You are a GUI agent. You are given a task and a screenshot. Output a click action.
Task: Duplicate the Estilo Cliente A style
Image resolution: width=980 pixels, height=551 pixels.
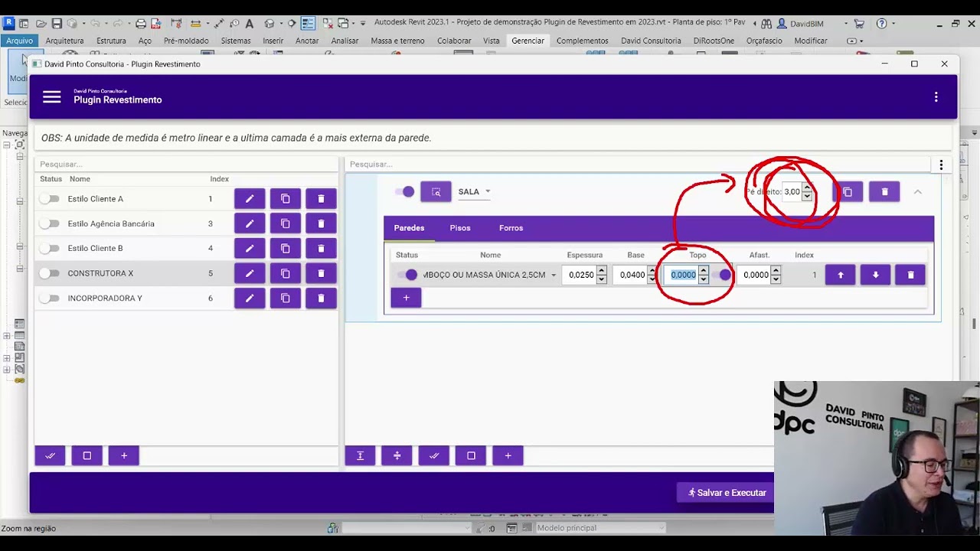tap(286, 199)
